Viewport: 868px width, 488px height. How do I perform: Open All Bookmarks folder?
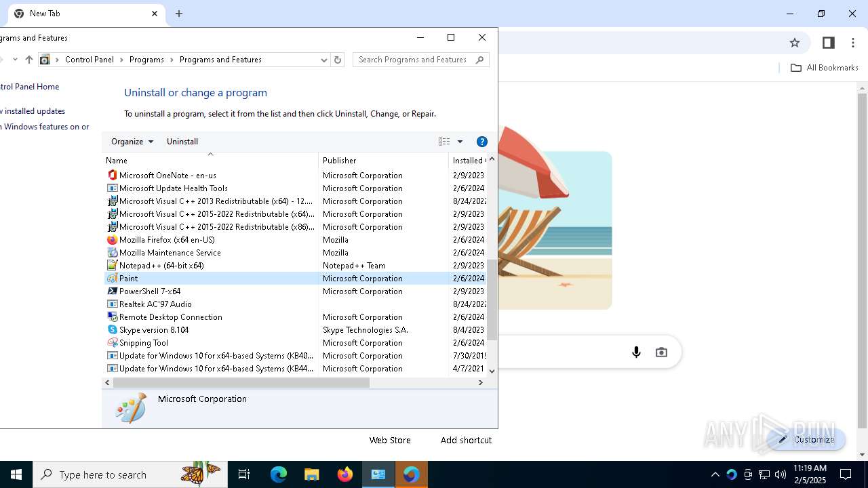coord(825,68)
